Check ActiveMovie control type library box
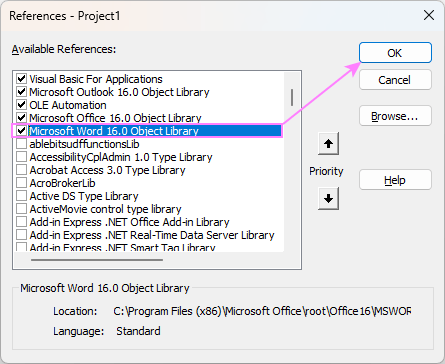The height and width of the screenshot is (364, 445). coord(21,209)
